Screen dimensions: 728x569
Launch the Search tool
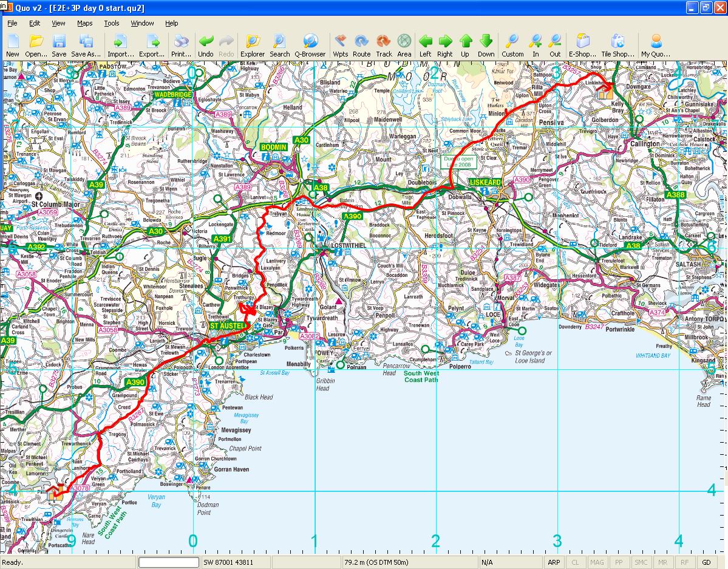coord(279,46)
